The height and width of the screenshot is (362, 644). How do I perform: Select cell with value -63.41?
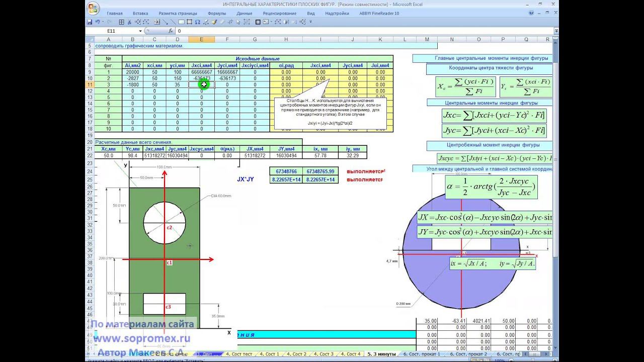coord(451,320)
